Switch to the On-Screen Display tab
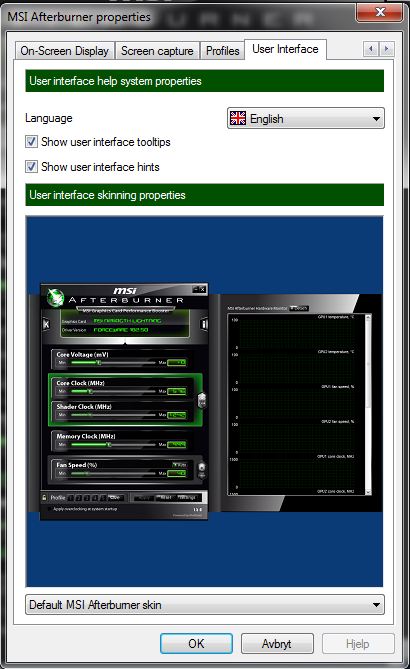Image resolution: width=410 pixels, height=669 pixels. tap(64, 51)
